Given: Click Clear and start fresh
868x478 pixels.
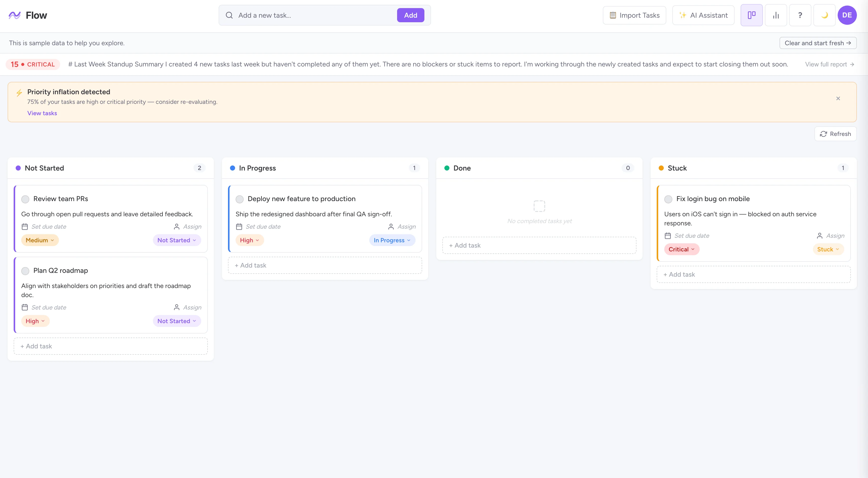Looking at the screenshot, I should (x=818, y=43).
